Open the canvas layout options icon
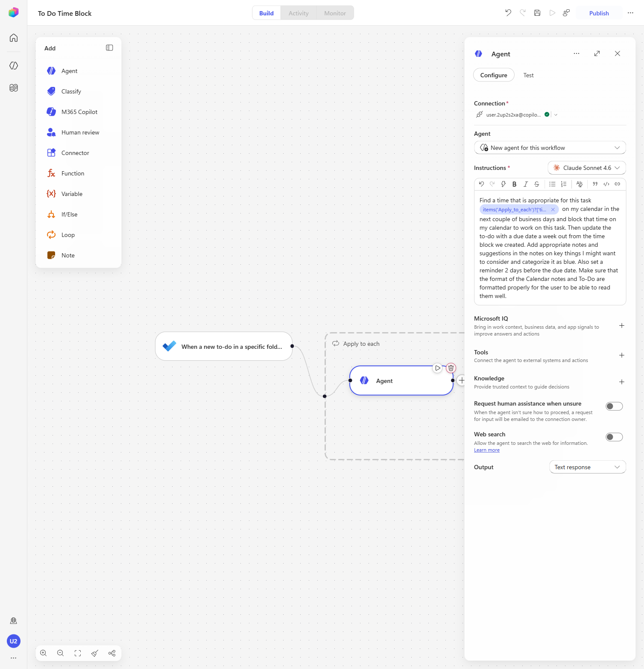Image resolution: width=644 pixels, height=669 pixels. point(112,653)
